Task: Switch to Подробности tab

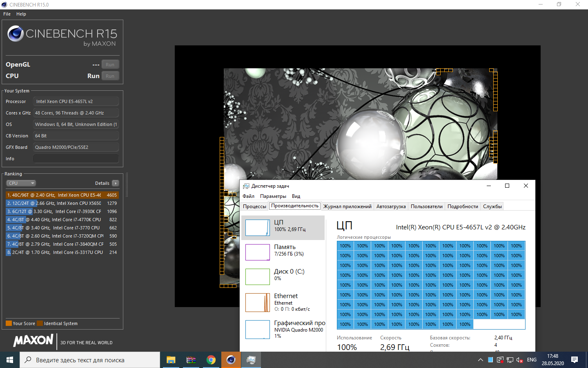Action: point(463,206)
